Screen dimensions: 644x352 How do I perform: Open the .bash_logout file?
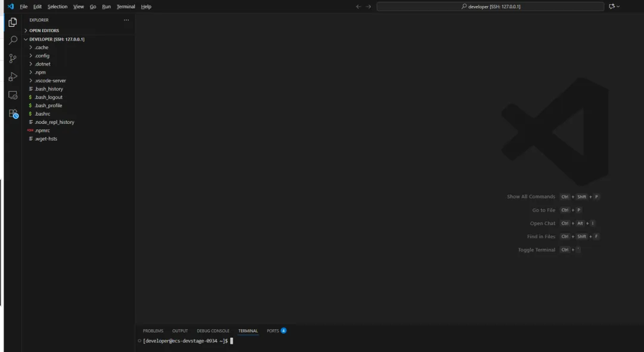(79, 97)
